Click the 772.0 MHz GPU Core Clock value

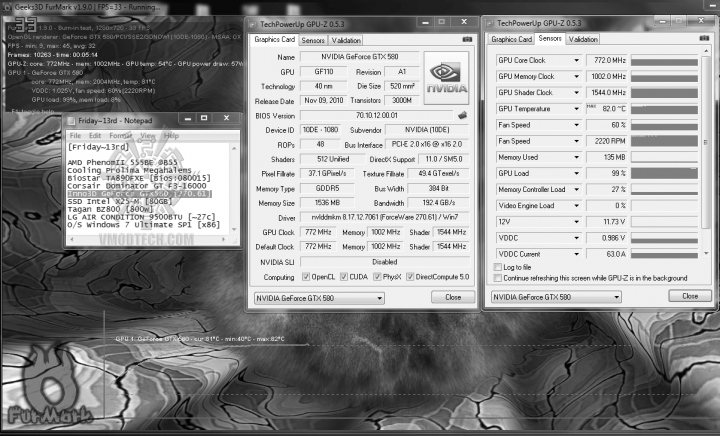[607, 60]
